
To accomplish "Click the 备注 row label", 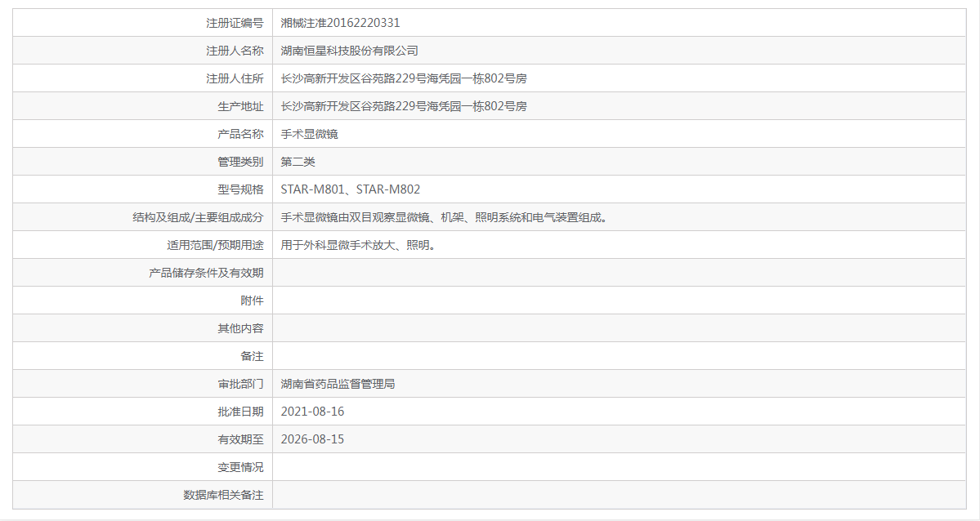I will click(x=252, y=356).
